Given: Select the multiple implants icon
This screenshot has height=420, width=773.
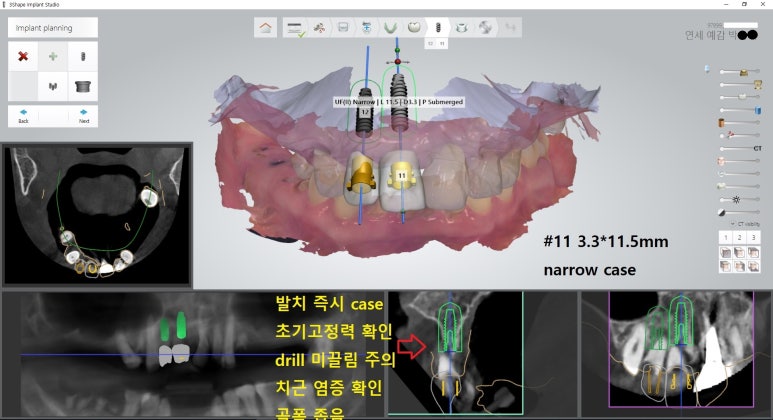Looking at the screenshot, I should pos(53,86).
